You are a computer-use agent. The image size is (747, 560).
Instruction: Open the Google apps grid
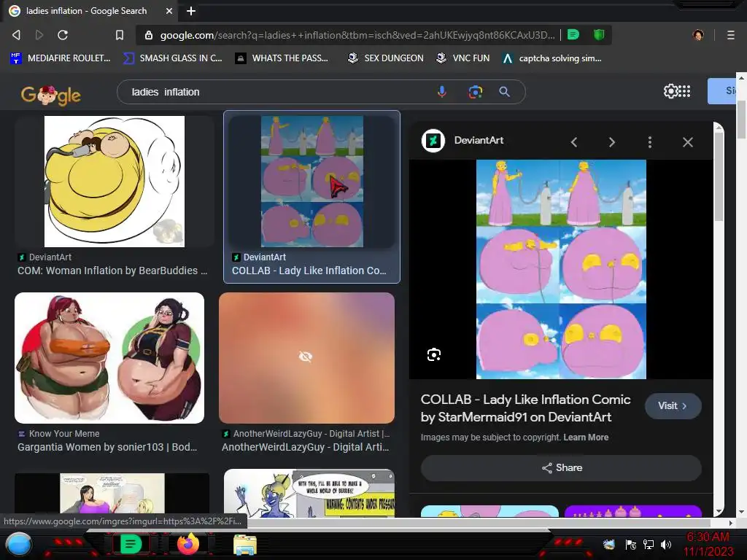tap(684, 91)
